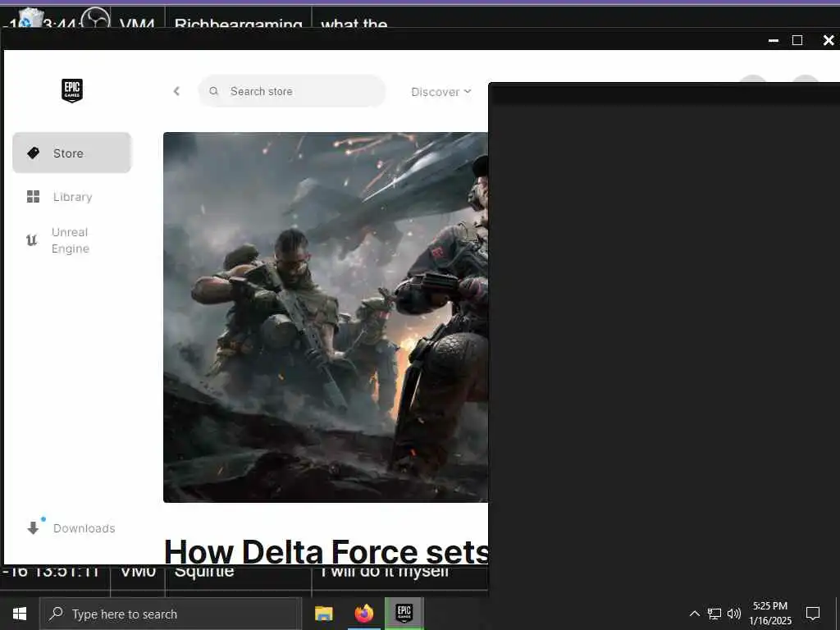
Task: Open File Explorer from the taskbar
Action: pos(323,614)
